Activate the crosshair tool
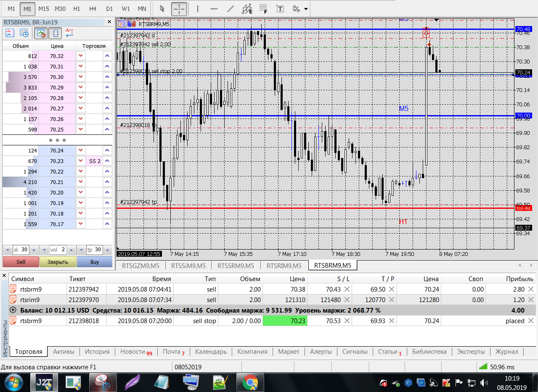Image resolution: width=538 pixels, height=392 pixels. (x=179, y=8)
